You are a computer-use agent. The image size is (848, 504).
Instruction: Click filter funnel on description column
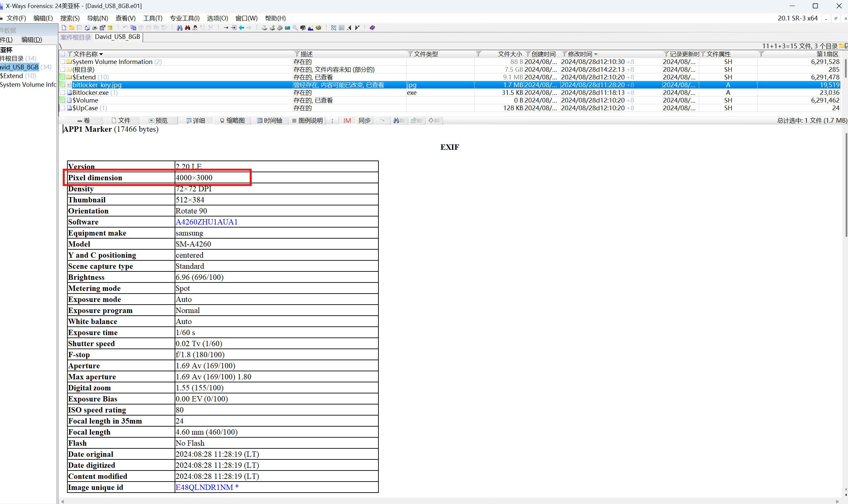pos(297,54)
